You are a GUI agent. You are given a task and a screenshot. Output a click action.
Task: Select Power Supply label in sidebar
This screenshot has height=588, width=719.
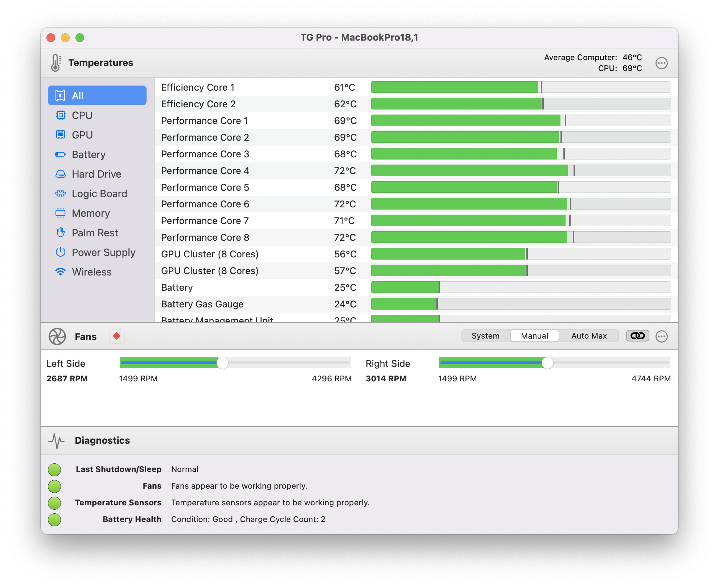104,252
